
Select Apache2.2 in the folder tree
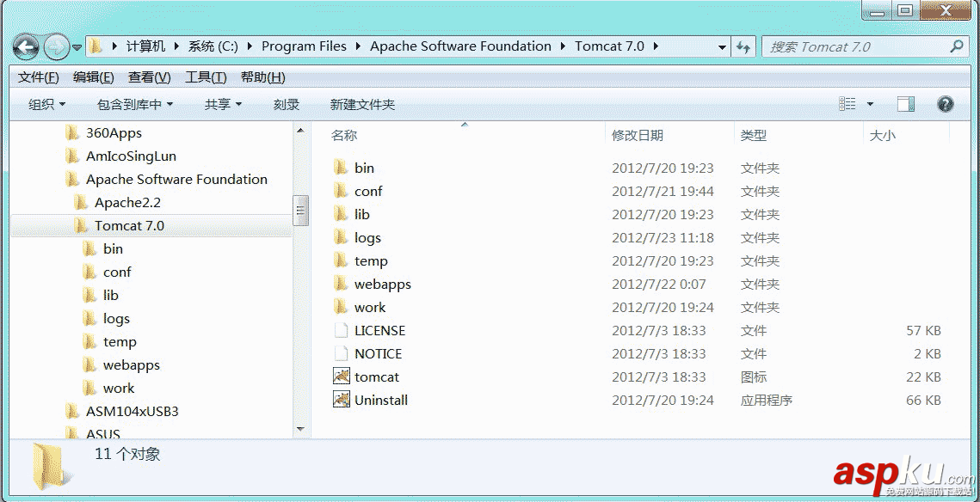pos(127,202)
